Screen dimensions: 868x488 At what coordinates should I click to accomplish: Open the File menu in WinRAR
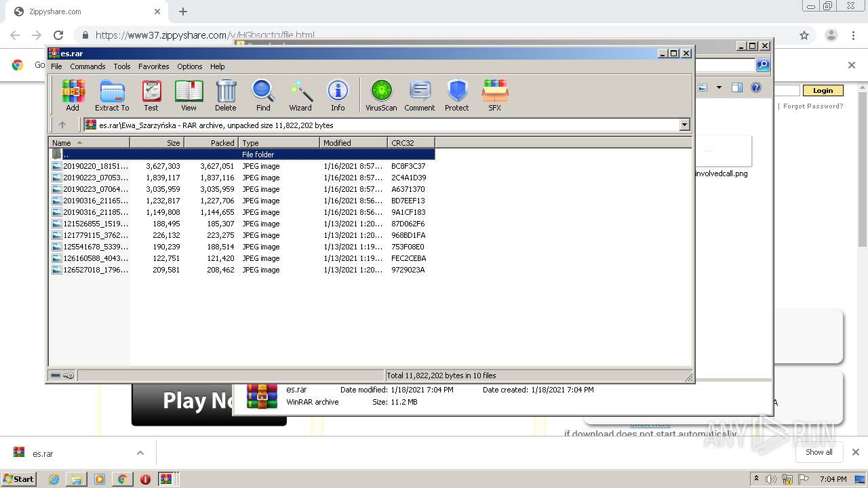(56, 66)
